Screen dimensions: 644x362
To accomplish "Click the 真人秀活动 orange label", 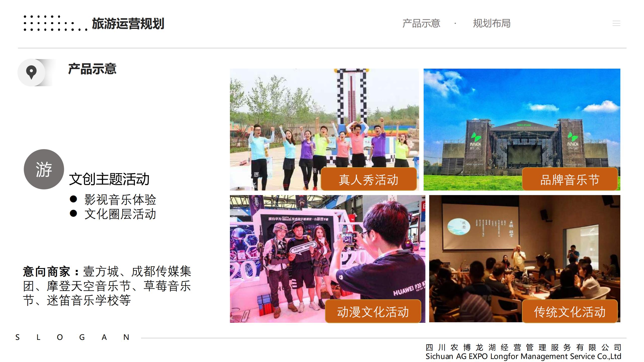I will [x=369, y=179].
